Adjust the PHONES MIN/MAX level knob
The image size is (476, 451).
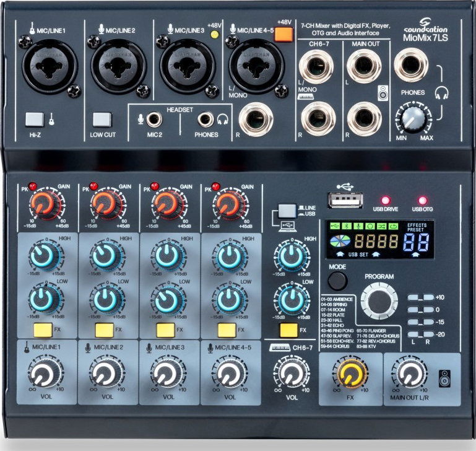click(414, 116)
